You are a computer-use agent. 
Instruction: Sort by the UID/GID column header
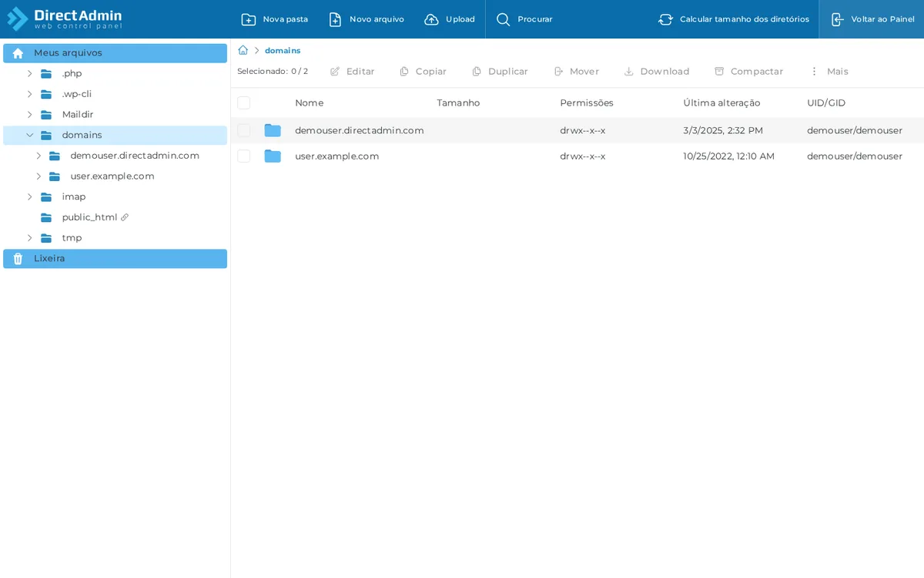[826, 102]
